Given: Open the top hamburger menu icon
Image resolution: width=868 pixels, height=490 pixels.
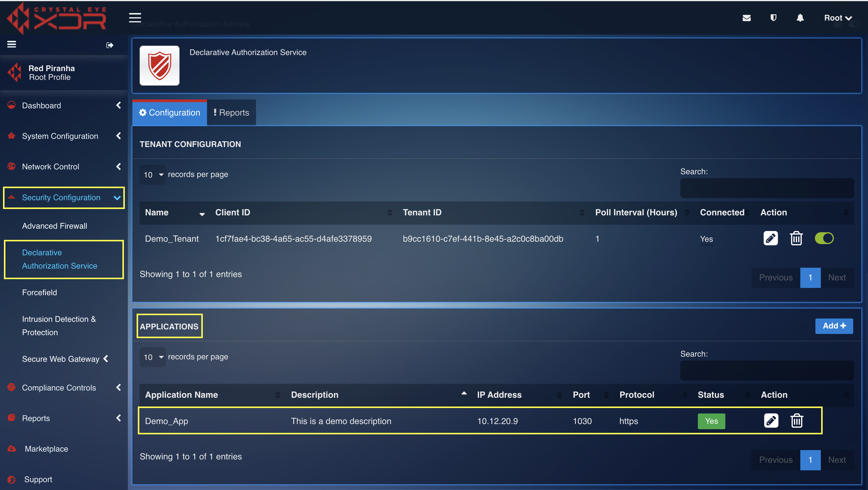Looking at the screenshot, I should (135, 18).
